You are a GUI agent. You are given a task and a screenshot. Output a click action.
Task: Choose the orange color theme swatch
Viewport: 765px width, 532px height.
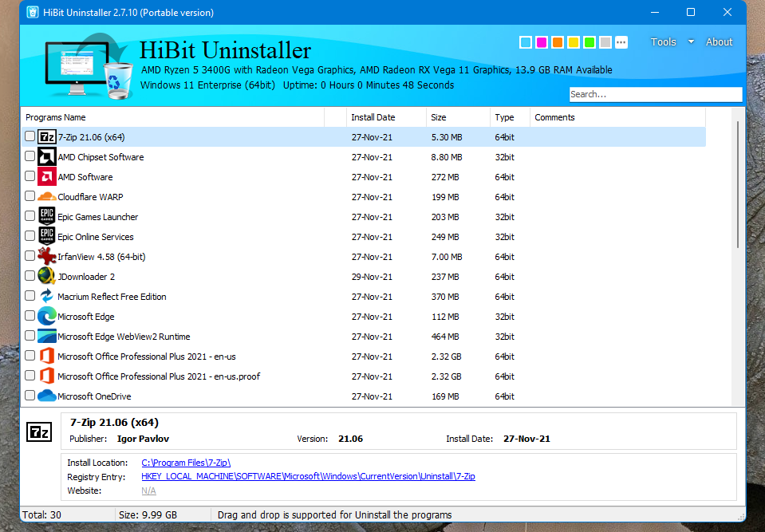coord(558,42)
